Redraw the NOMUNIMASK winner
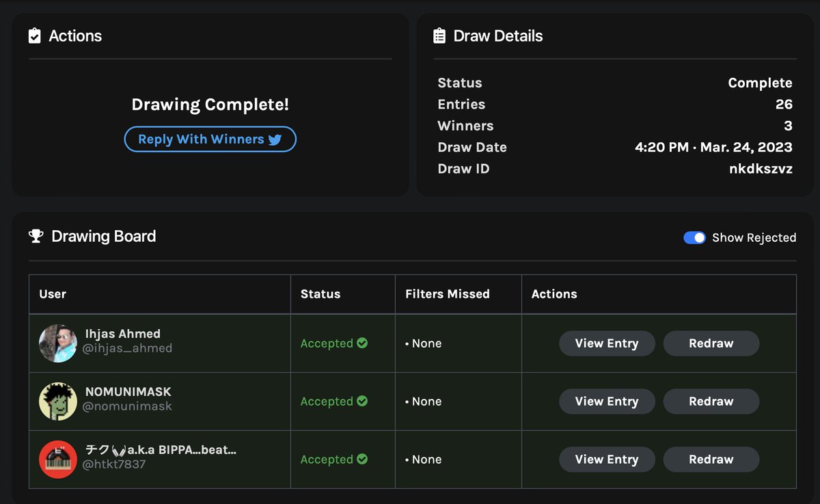This screenshot has width=820, height=504. [x=711, y=402]
